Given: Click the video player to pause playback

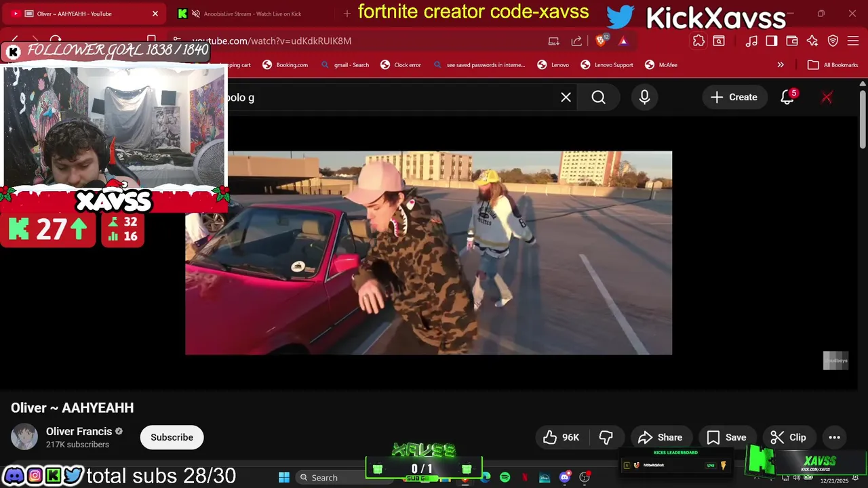Looking at the screenshot, I should [x=429, y=253].
